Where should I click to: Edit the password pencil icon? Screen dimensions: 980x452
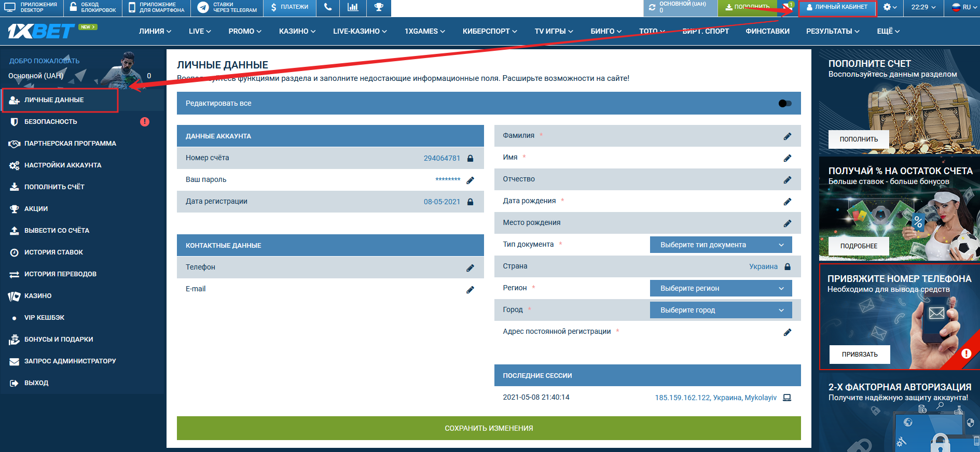point(470,180)
